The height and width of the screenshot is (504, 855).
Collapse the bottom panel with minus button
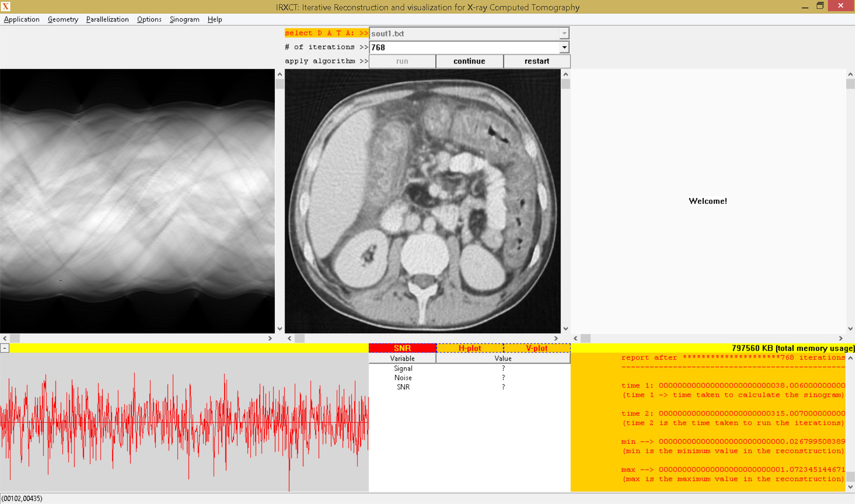point(4,348)
